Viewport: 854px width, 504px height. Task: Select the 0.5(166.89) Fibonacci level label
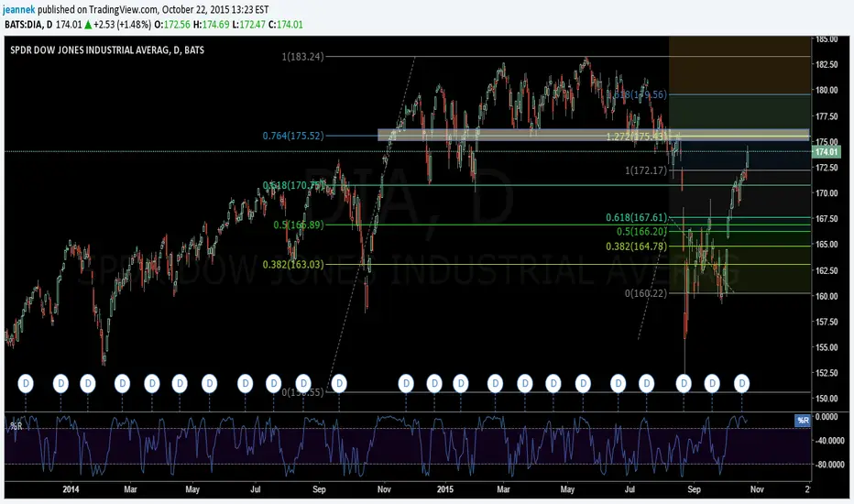299,225
